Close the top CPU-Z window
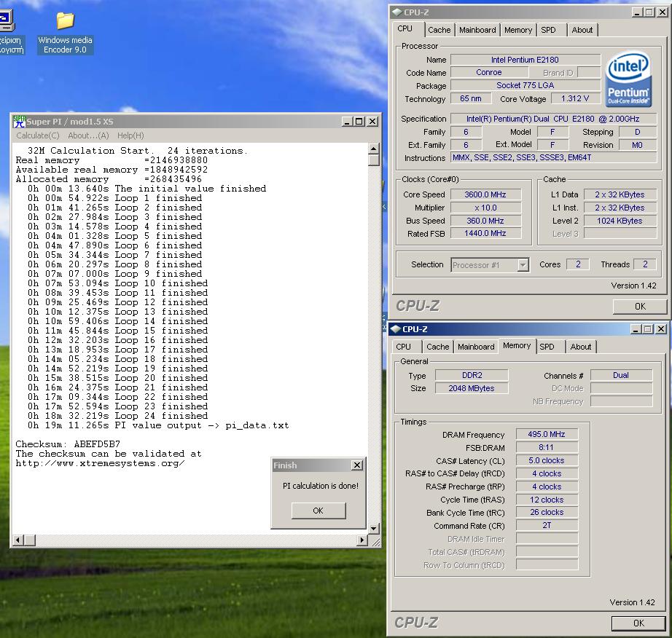The height and width of the screenshot is (638, 672). coord(663,12)
